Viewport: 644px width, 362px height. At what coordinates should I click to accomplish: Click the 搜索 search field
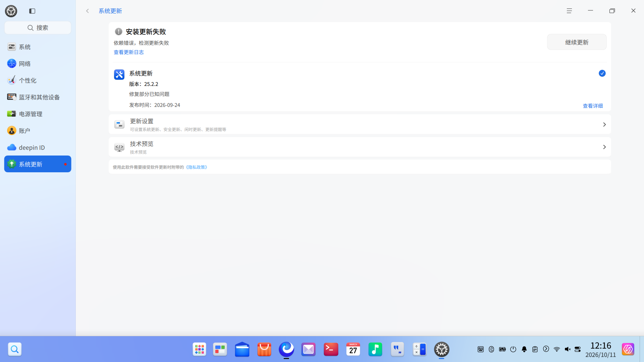(38, 28)
